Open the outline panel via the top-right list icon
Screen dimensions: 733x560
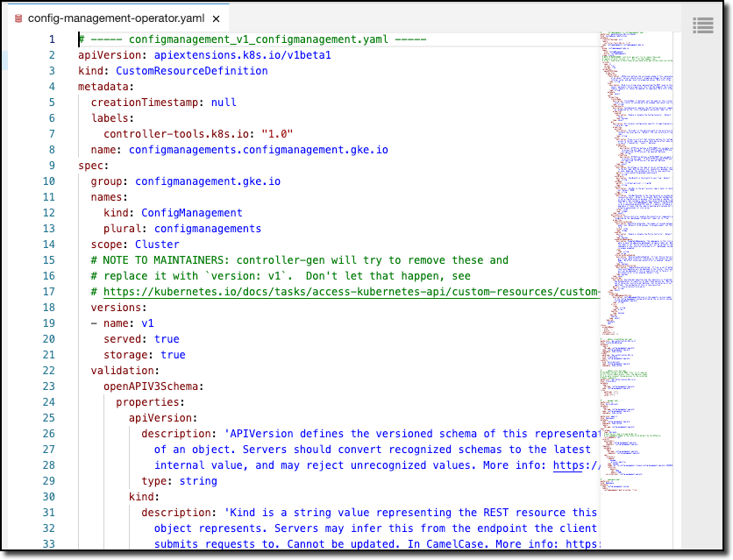click(x=702, y=25)
